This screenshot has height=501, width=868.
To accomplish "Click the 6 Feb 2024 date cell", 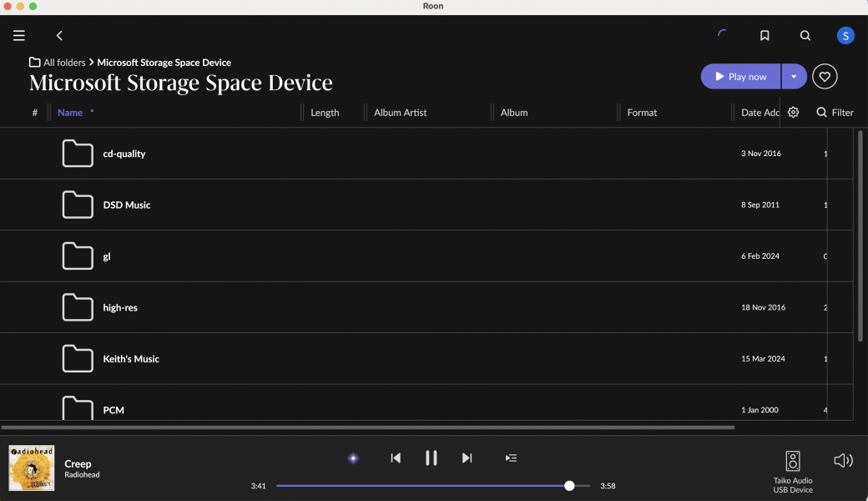I will coord(760,256).
